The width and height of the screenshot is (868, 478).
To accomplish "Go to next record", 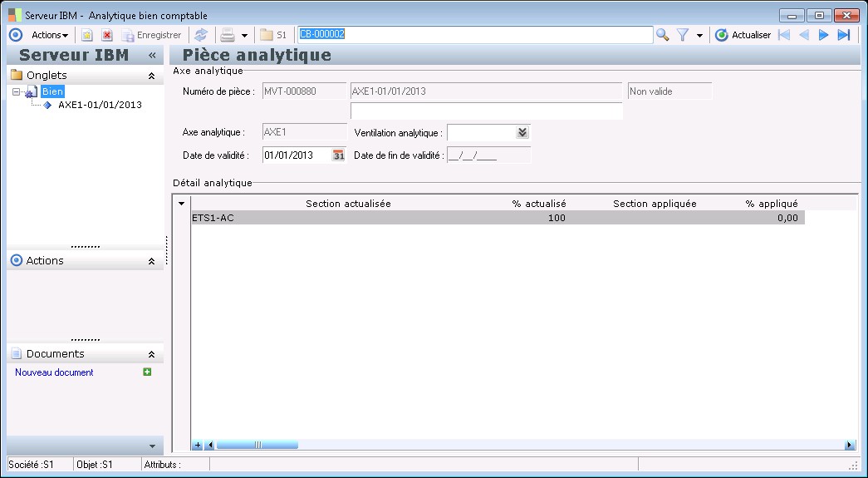I will coord(824,35).
